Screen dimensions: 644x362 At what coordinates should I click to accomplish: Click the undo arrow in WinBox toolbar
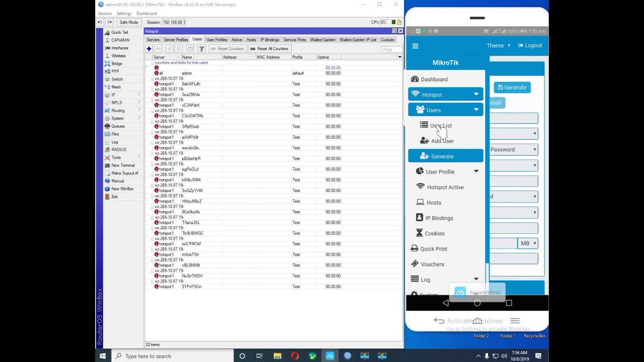100,22
